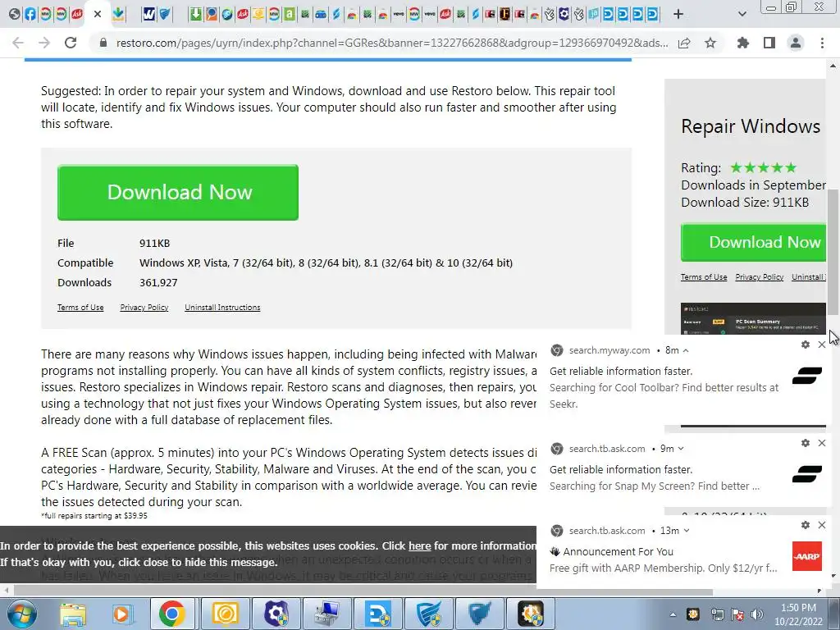
Task: Click the taskbar clock 1:50 PM
Action: coord(797,614)
